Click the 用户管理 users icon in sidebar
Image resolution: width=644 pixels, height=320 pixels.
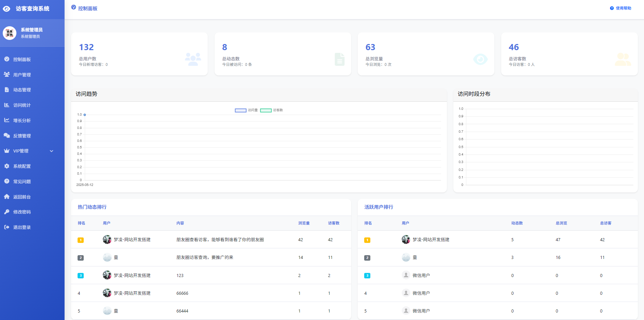pos(6,74)
